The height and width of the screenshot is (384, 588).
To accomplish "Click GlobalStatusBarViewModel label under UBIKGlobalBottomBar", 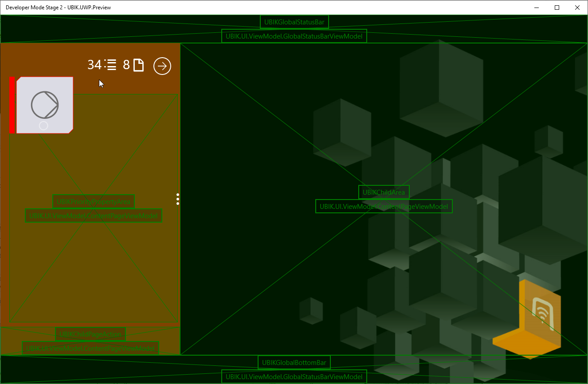I will pos(294,377).
